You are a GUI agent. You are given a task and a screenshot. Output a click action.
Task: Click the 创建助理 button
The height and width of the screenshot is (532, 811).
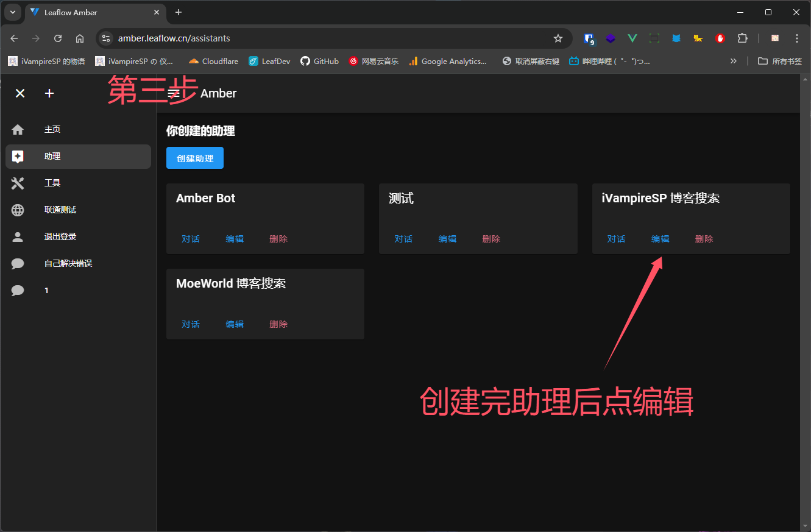[194, 157]
